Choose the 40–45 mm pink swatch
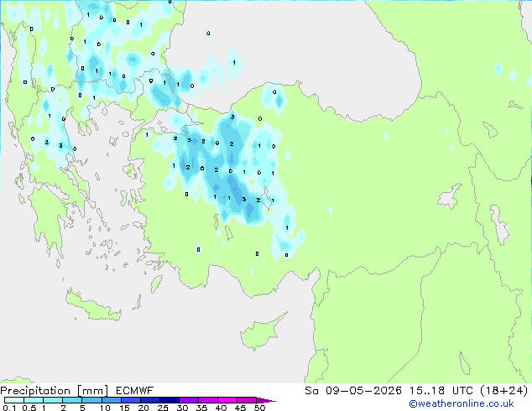The width and height of the screenshot is (532, 411). (x=227, y=400)
